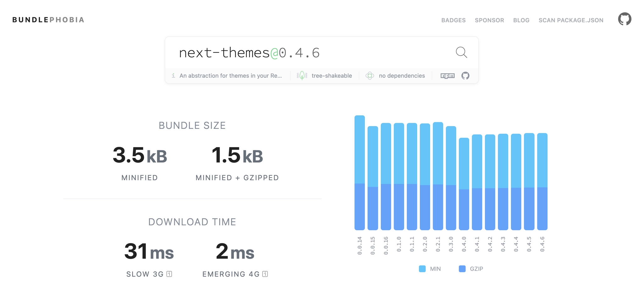Select the bar for version 0.2.0

[x=425, y=177]
